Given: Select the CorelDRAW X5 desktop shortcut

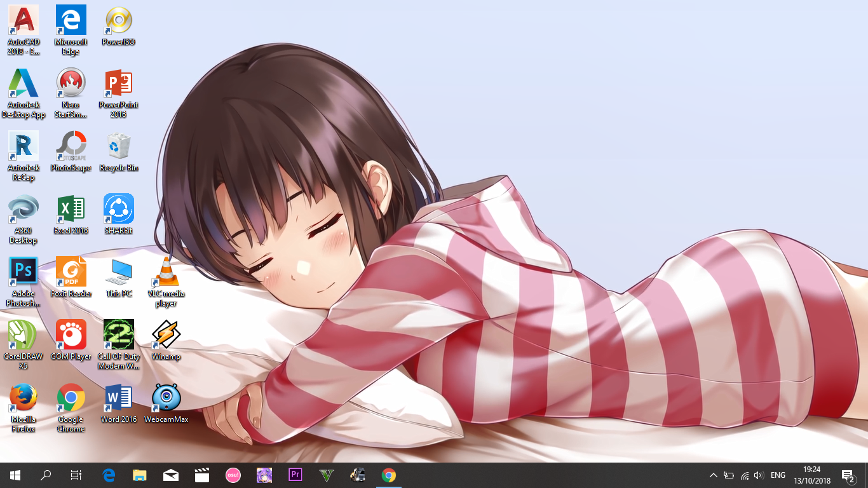Looking at the screenshot, I should click(24, 344).
